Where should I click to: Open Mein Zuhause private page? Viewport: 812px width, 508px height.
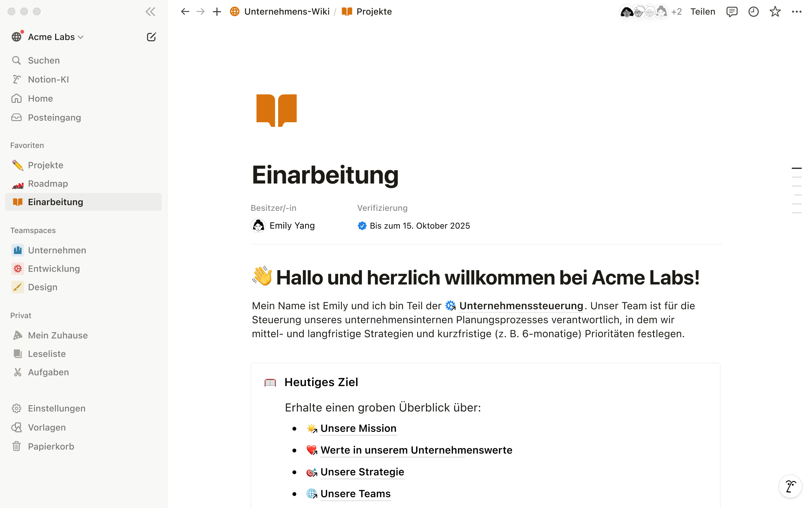[83, 335]
